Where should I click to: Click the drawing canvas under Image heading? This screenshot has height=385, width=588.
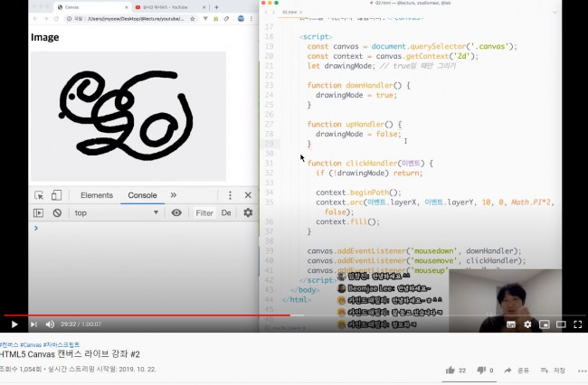tap(128, 116)
